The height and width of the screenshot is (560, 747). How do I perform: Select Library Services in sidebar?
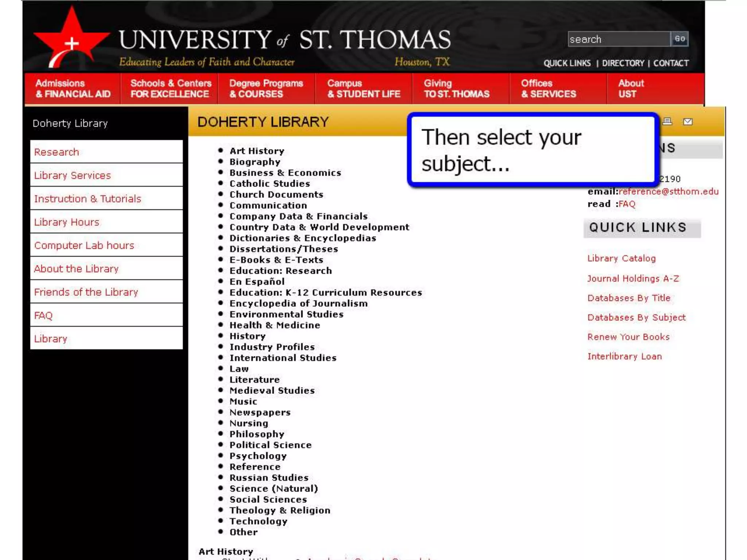[106, 175]
